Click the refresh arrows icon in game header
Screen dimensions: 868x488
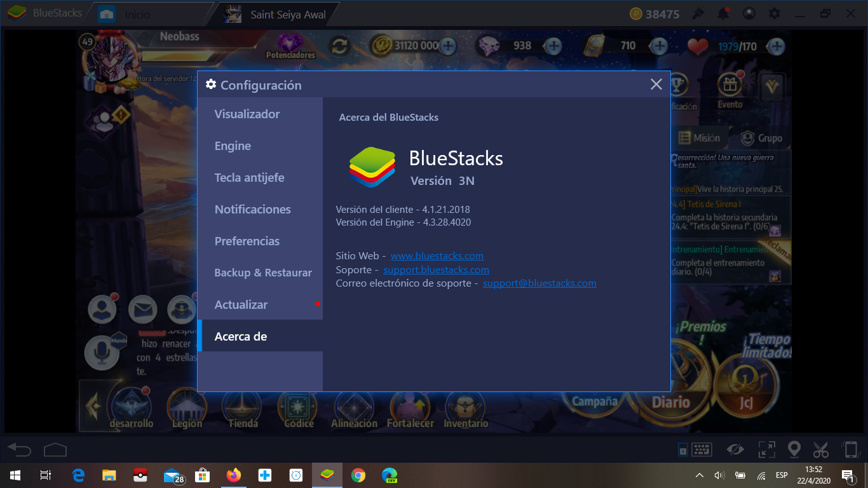[340, 45]
